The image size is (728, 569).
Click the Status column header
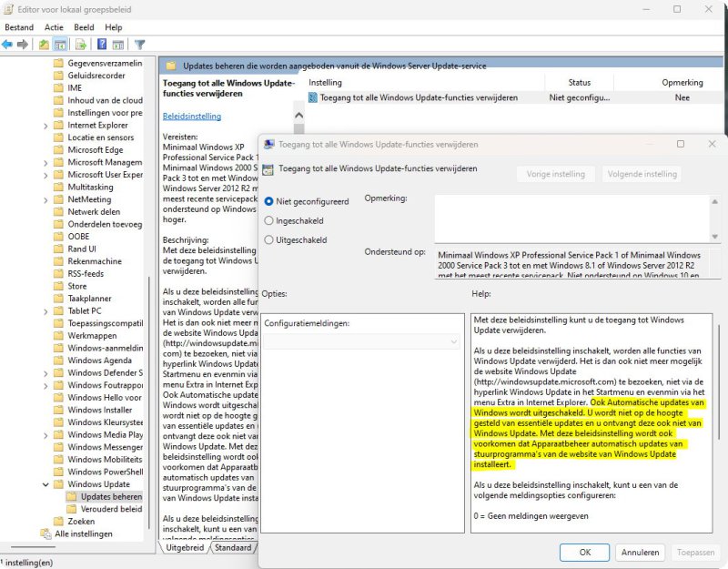tap(580, 83)
